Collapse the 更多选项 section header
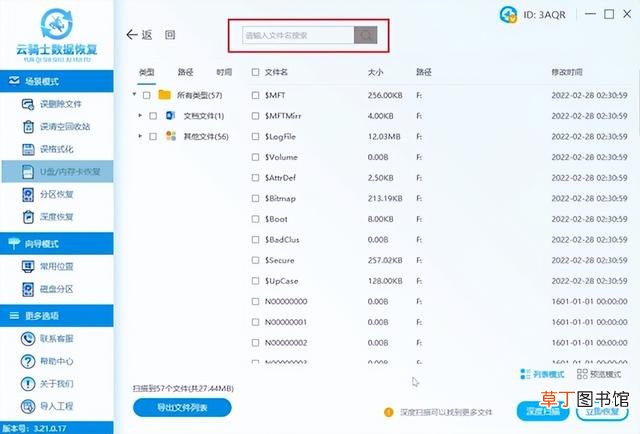This screenshot has width=640, height=434. pos(57,316)
